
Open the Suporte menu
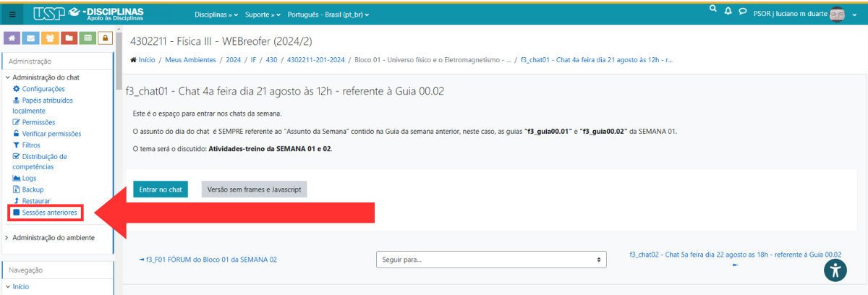[263, 14]
